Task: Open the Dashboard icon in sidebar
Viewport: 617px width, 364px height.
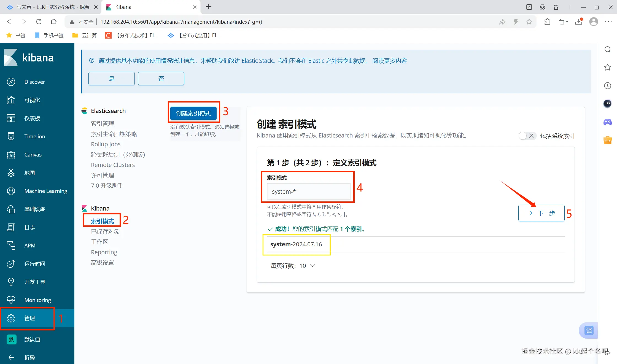Action: coord(11,118)
